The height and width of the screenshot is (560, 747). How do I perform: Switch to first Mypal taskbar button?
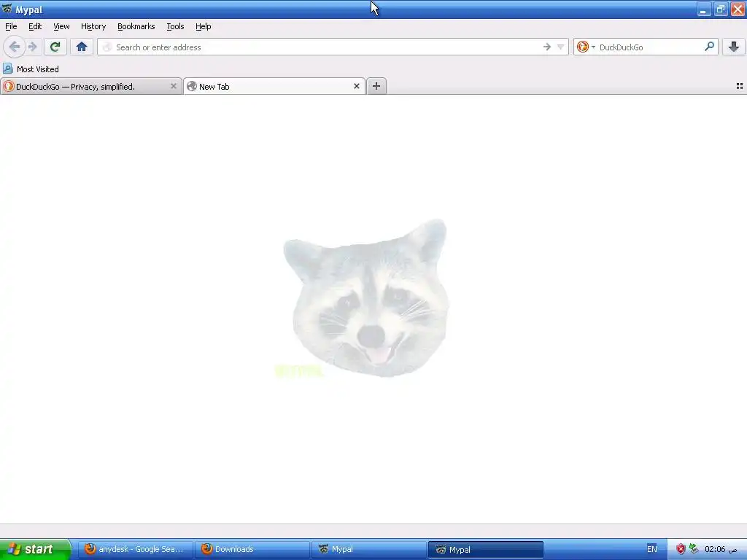[x=368, y=549]
